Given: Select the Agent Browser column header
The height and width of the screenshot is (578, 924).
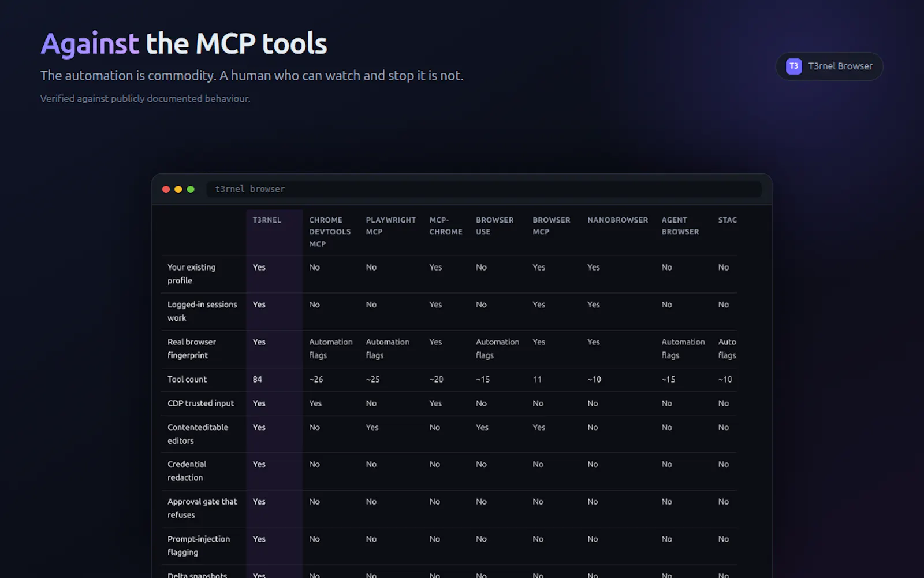Looking at the screenshot, I should point(680,226).
